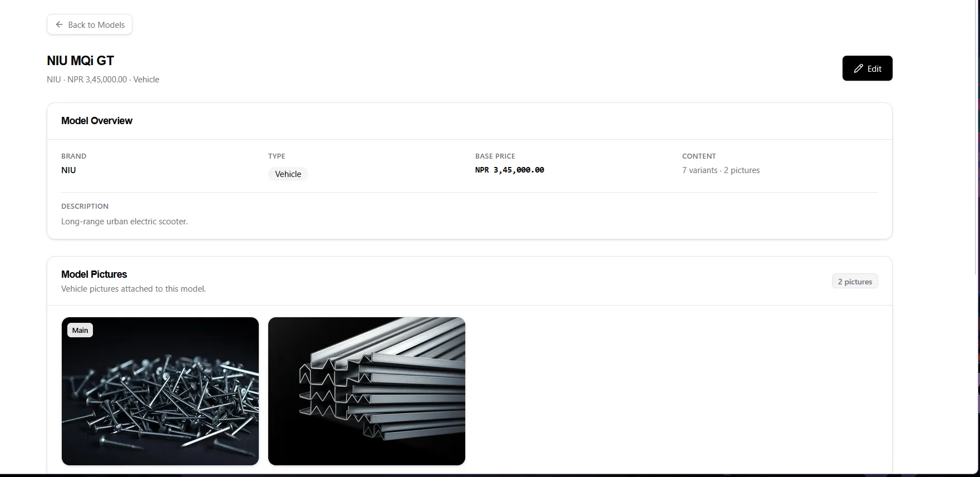Click the 7 variants · 2 pictures text

721,170
